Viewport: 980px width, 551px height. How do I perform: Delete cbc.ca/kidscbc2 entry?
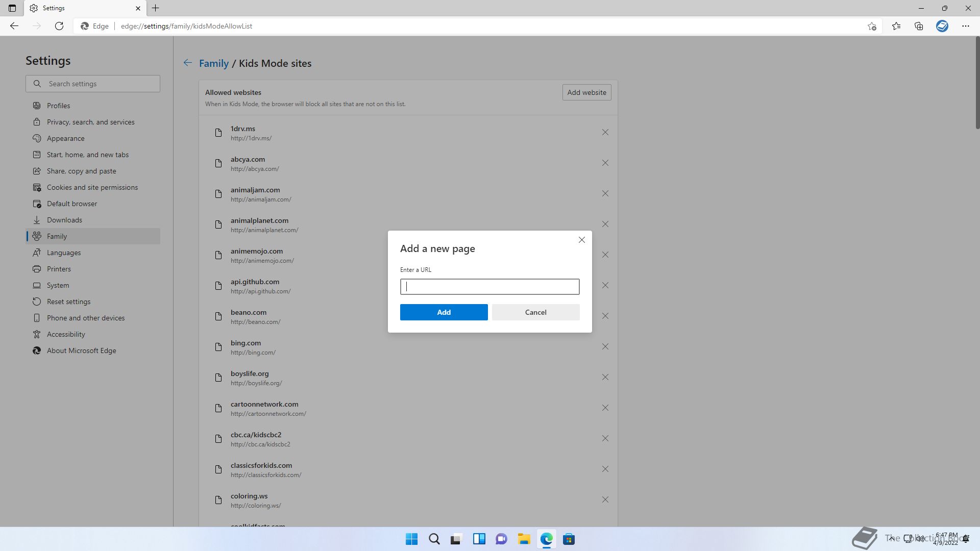pos(605,439)
